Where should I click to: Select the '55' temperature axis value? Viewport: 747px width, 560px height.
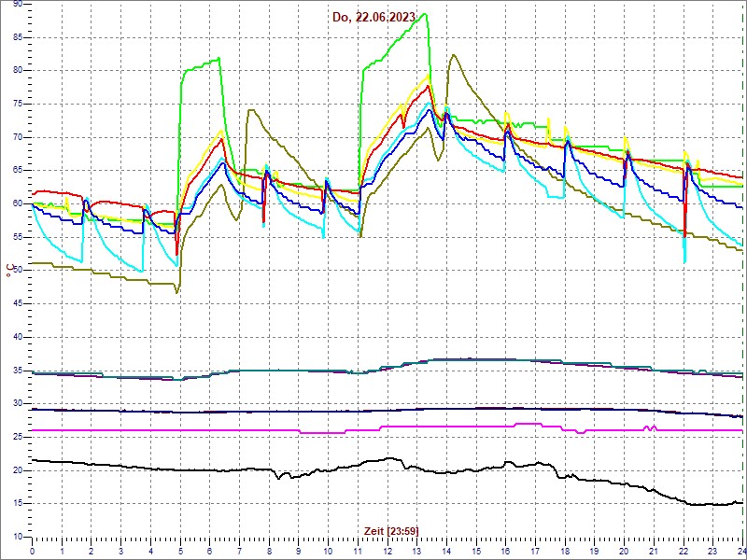tap(19, 237)
